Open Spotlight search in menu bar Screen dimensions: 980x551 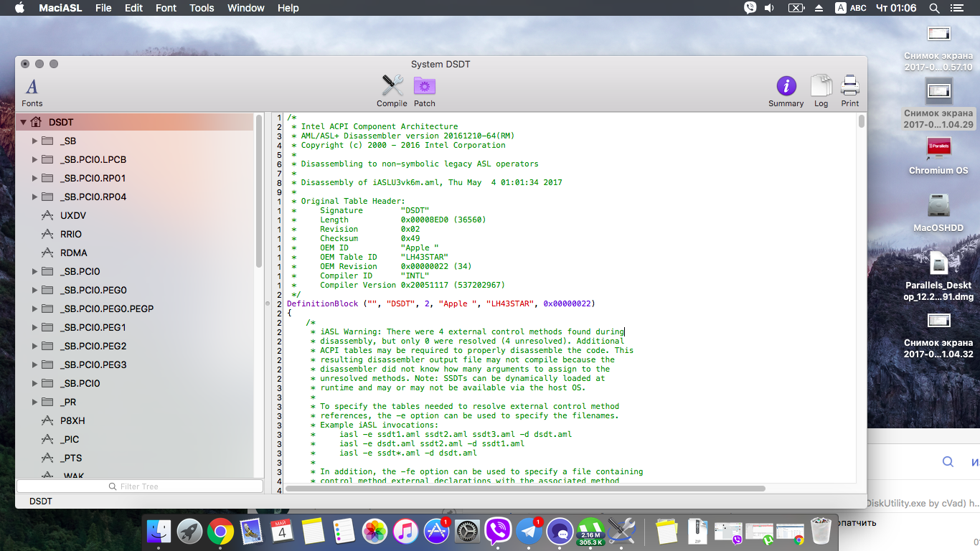pyautogui.click(x=934, y=8)
